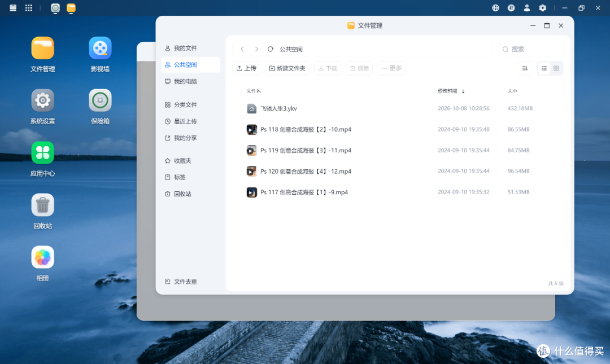
Task: Open 系统设置 desktop icon
Action: tap(42, 100)
